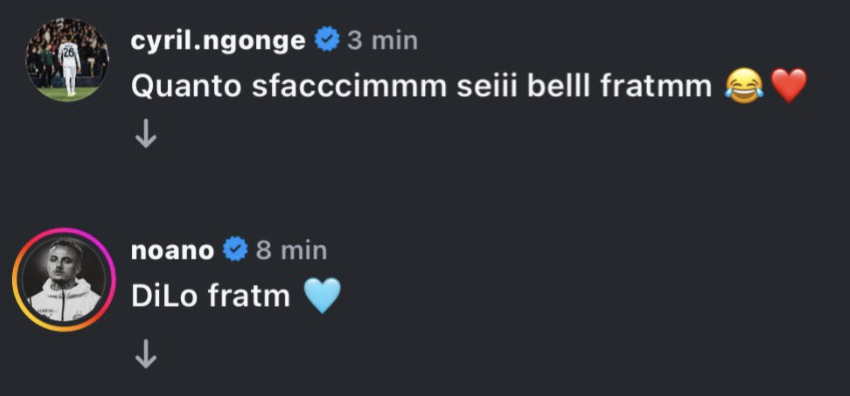Click fratm in noano's comment
The height and width of the screenshot is (396, 850).
click(x=248, y=297)
